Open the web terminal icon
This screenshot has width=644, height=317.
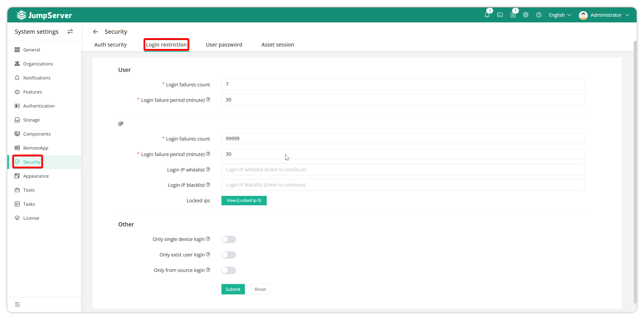500,15
